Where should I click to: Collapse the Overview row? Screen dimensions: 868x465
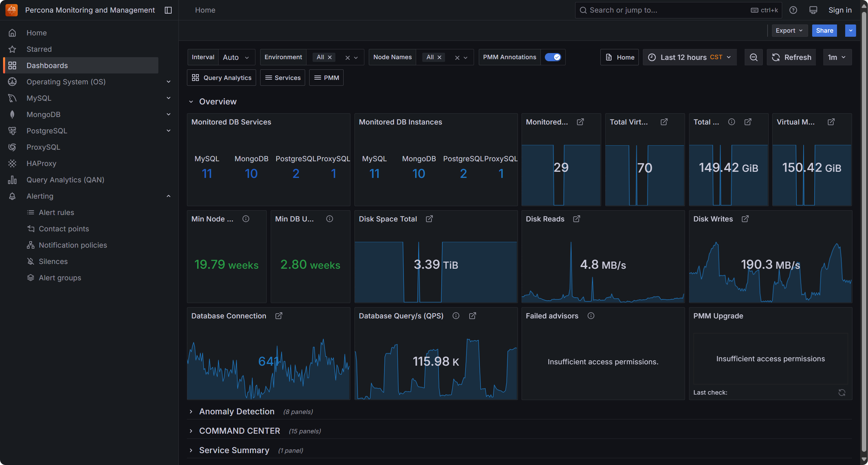[x=191, y=102]
